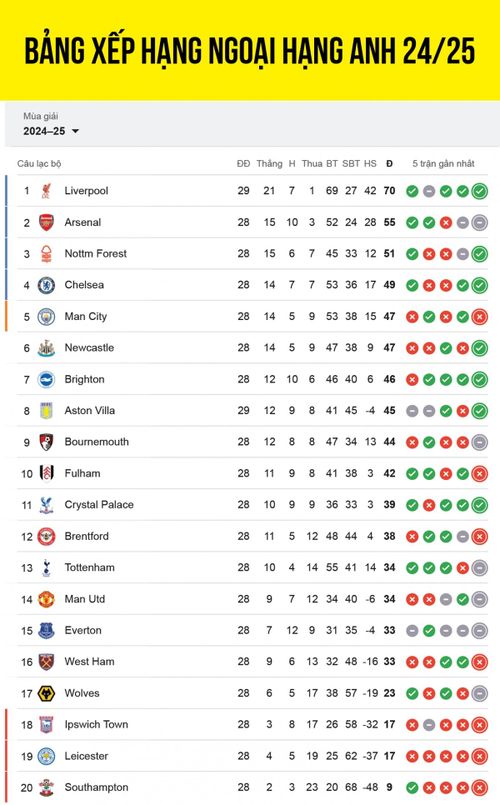This screenshot has height=805, width=500.
Task: Open the Crystal Palace team link
Action: [x=99, y=505]
